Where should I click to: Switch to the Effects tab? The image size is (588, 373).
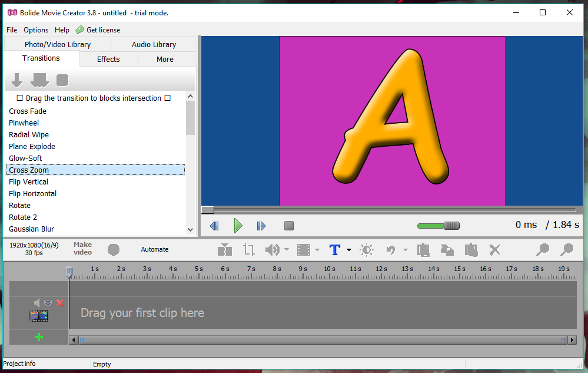(x=108, y=60)
